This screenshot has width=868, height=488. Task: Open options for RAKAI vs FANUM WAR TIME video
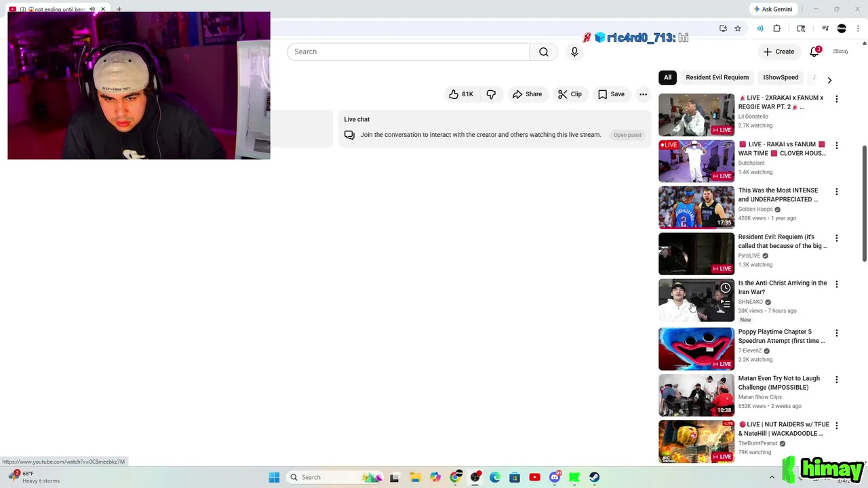[836, 145]
